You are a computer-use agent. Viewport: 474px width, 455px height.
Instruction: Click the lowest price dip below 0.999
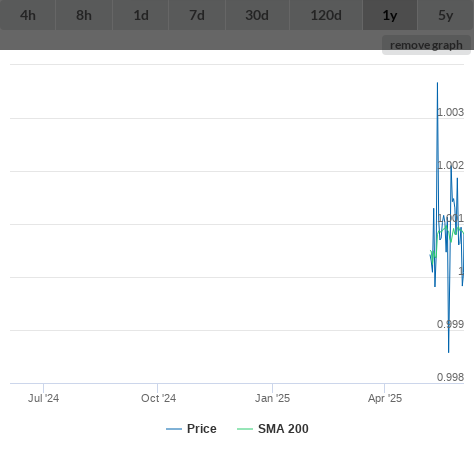(x=448, y=351)
